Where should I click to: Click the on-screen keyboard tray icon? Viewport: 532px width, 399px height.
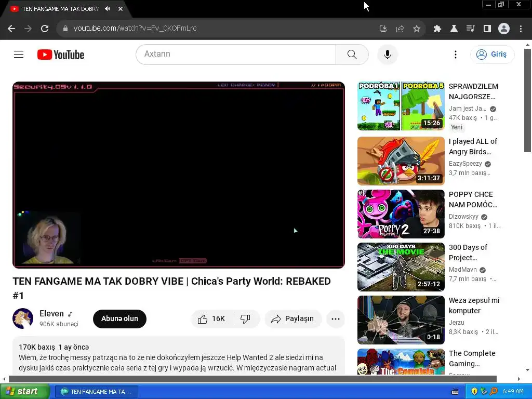click(455, 392)
